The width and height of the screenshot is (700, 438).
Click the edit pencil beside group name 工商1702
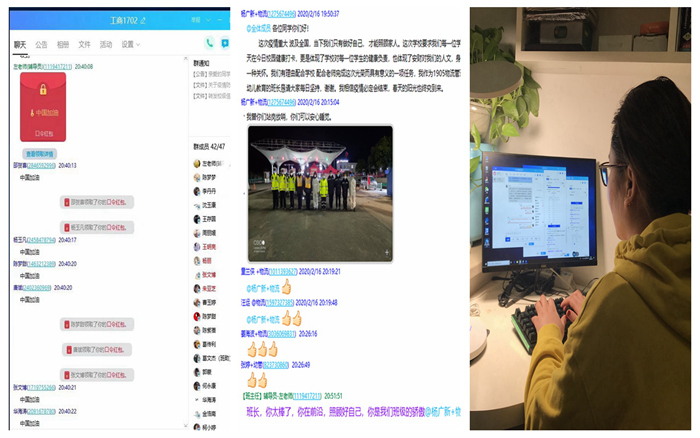(x=143, y=20)
